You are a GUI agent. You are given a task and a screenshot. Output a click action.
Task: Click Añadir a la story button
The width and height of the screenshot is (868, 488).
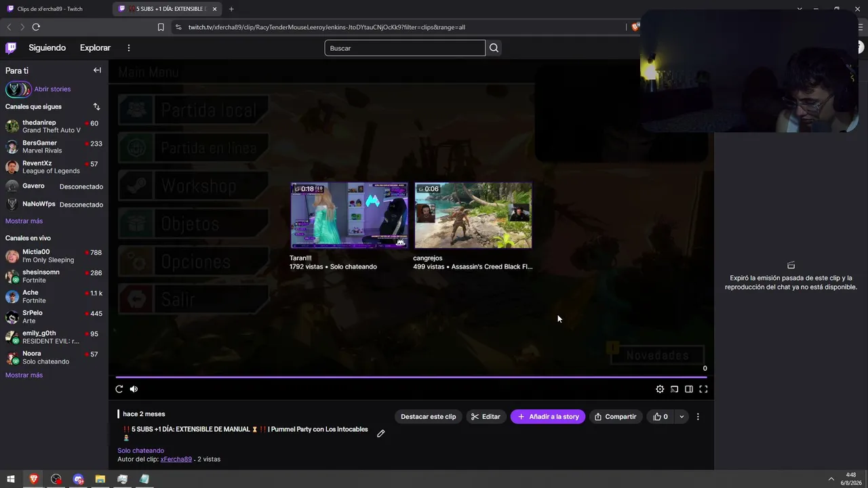coord(548,417)
